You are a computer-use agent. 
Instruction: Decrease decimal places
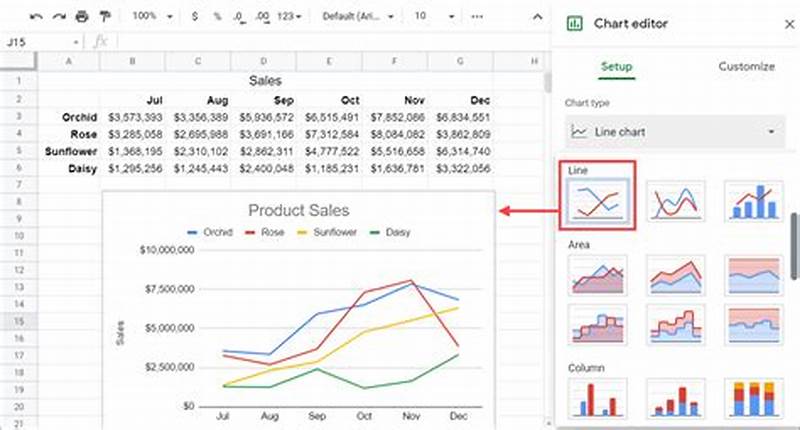239,16
